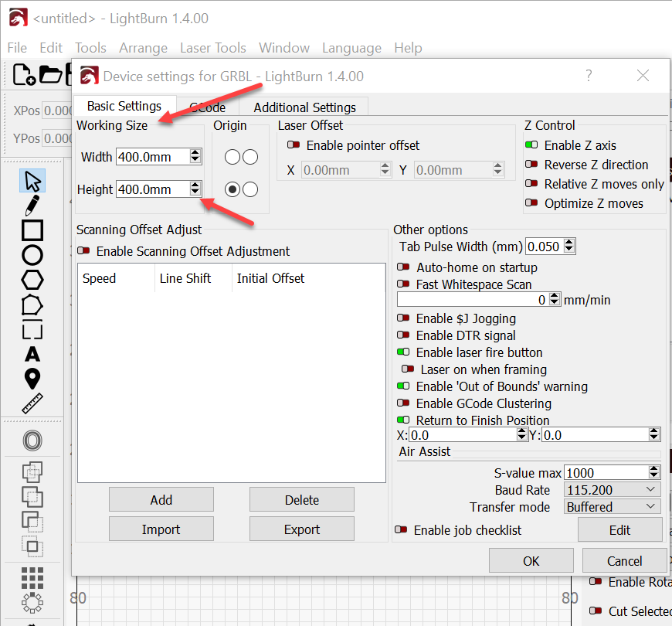672x626 pixels.
Task: Click the Height spinner arrows
Action: pos(195,189)
